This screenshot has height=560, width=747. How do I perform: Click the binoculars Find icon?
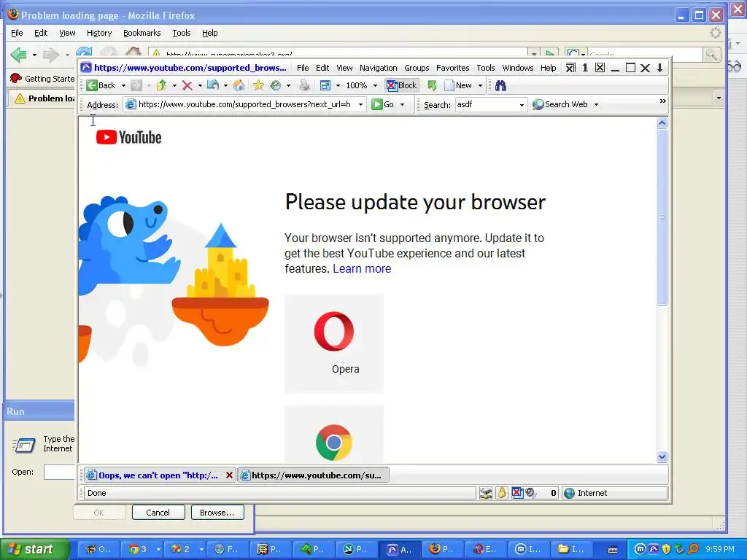(x=500, y=85)
